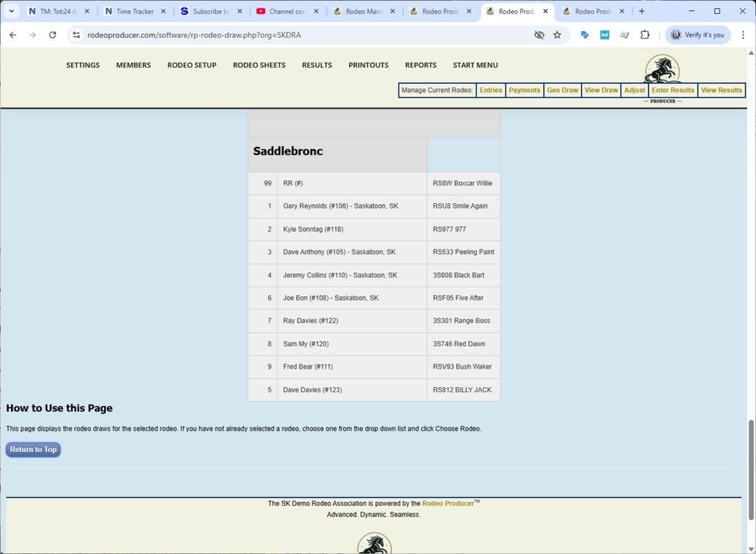Click the browser reload page icon
Image resolution: width=756 pixels, height=554 pixels.
pos(52,35)
